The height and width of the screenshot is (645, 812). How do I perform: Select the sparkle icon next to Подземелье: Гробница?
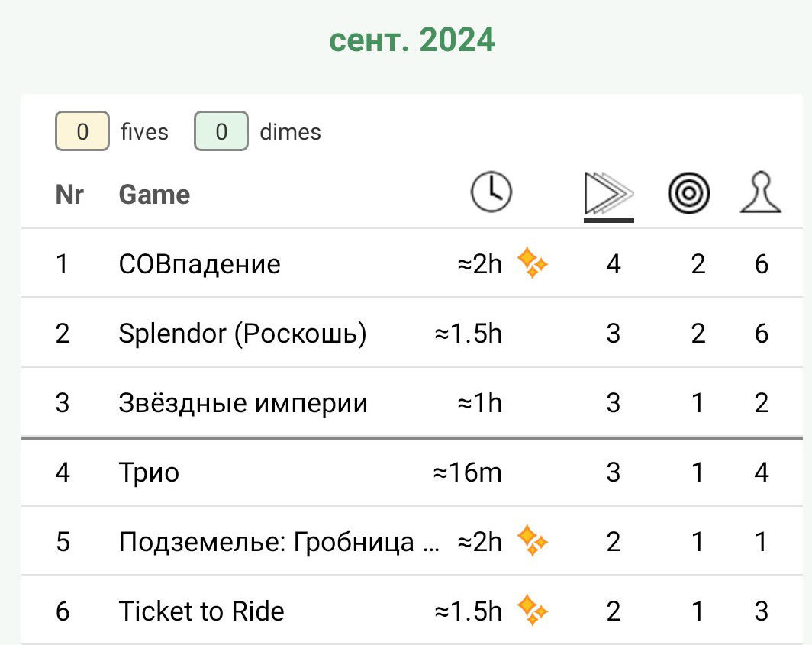pos(533,541)
